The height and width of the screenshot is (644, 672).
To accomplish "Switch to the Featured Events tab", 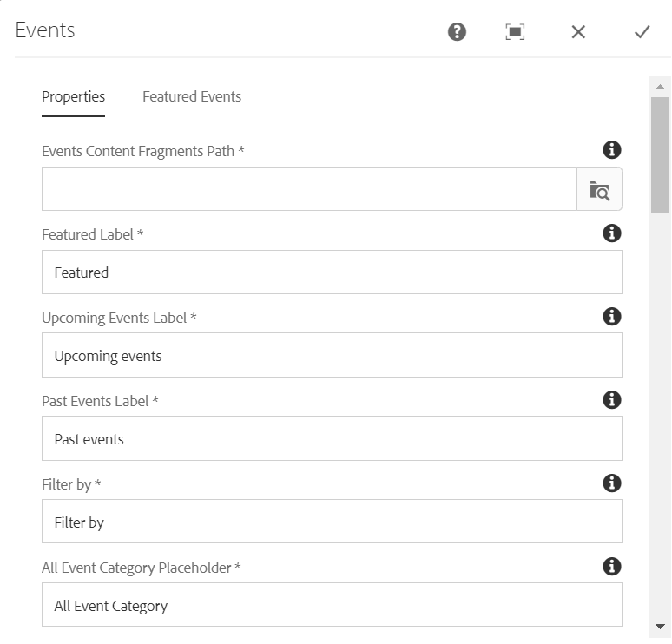I will 192,97.
